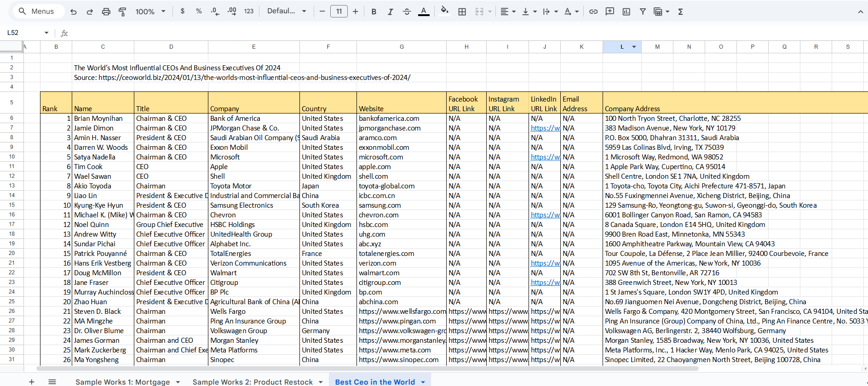Toggle italic formatting
Viewport: 868px width, 386px height.
(390, 11)
